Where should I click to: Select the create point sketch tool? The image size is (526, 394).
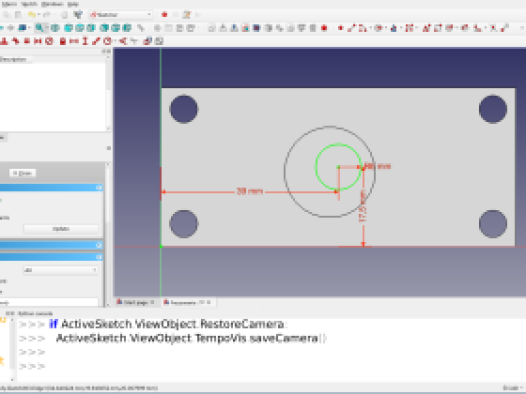[x=340, y=28]
